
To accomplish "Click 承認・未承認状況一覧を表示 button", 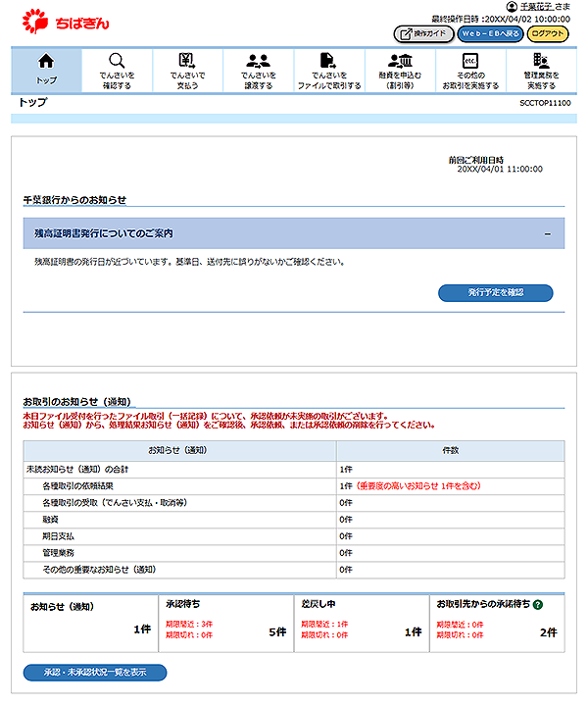I will (95, 673).
